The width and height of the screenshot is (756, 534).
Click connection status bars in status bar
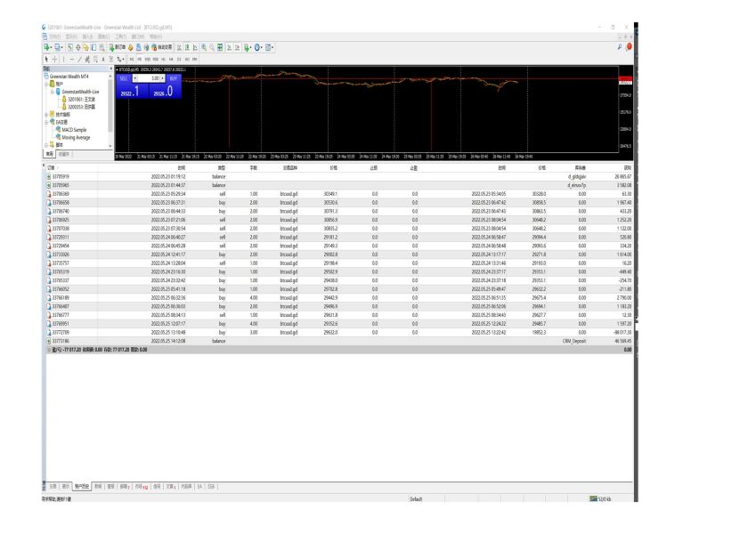click(594, 498)
